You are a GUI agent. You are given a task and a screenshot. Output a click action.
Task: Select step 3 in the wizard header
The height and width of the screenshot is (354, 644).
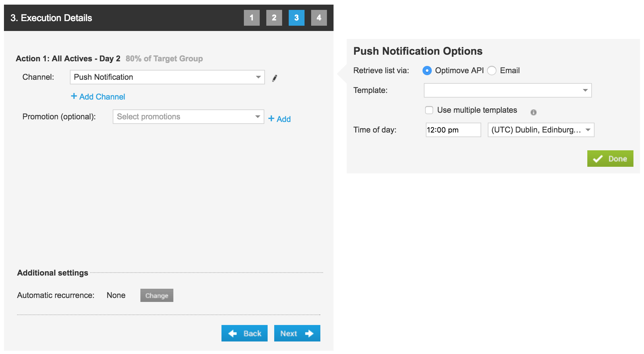[296, 18]
